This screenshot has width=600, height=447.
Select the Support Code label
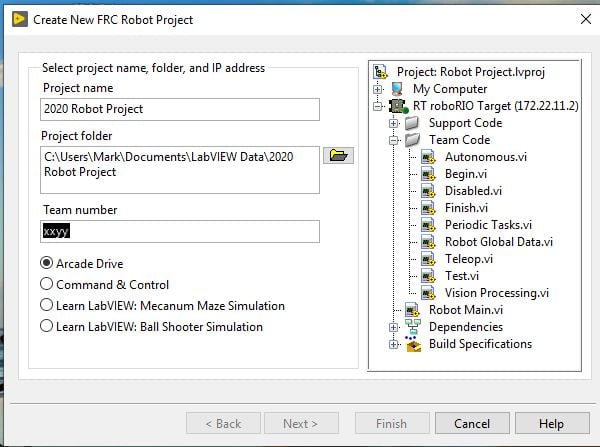tap(466, 123)
